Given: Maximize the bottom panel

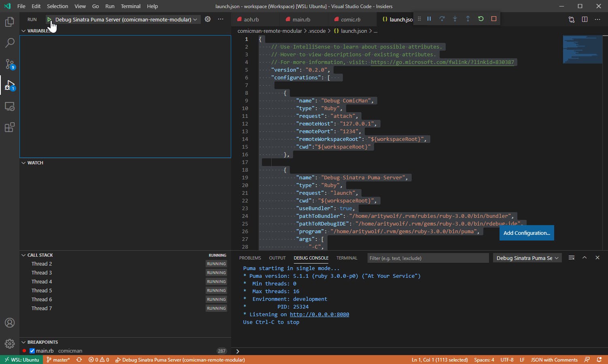Looking at the screenshot, I should (x=585, y=258).
